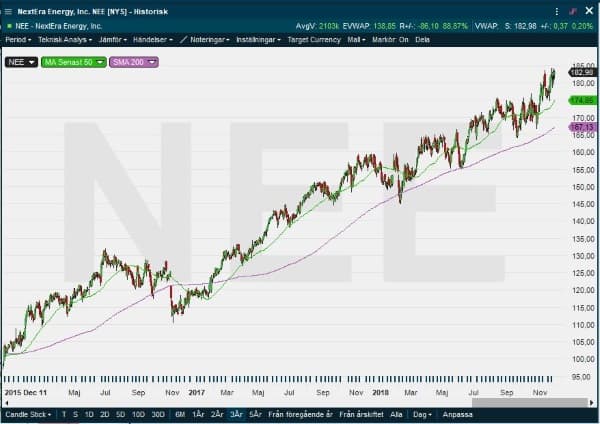The height and width of the screenshot is (424, 600).
Task: Select the Alla full range
Action: (396, 414)
